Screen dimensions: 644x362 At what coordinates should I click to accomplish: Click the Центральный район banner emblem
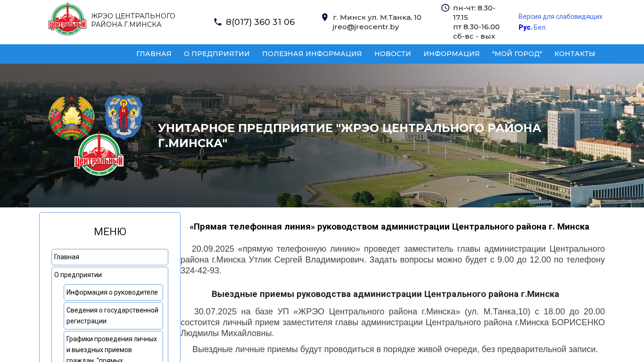99,154
